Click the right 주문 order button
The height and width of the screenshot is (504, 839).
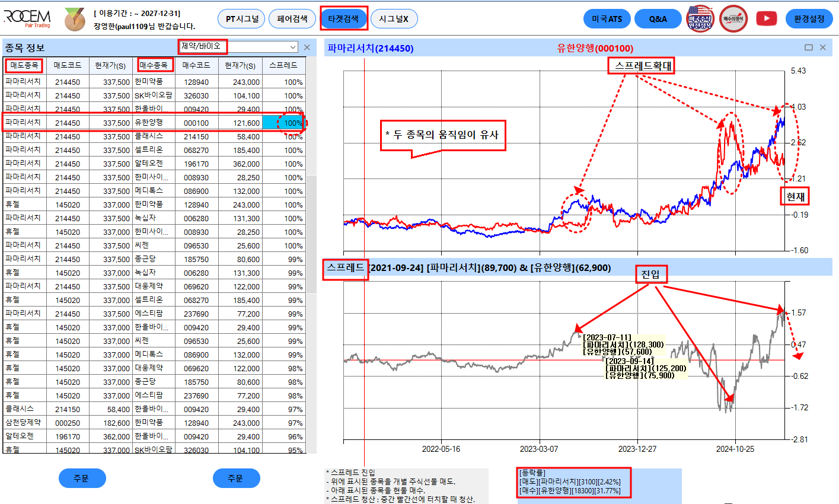tap(236, 478)
